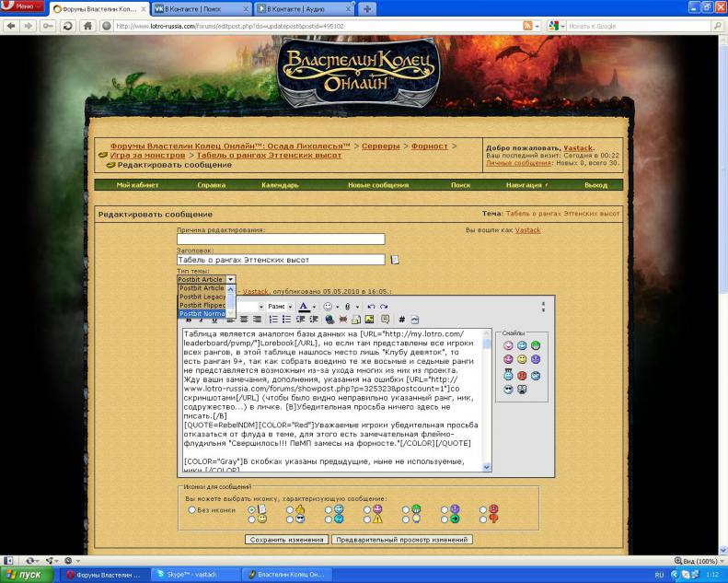728x583 pixels.
Task: Select the yellow smiley post icon radio
Action: click(251, 519)
